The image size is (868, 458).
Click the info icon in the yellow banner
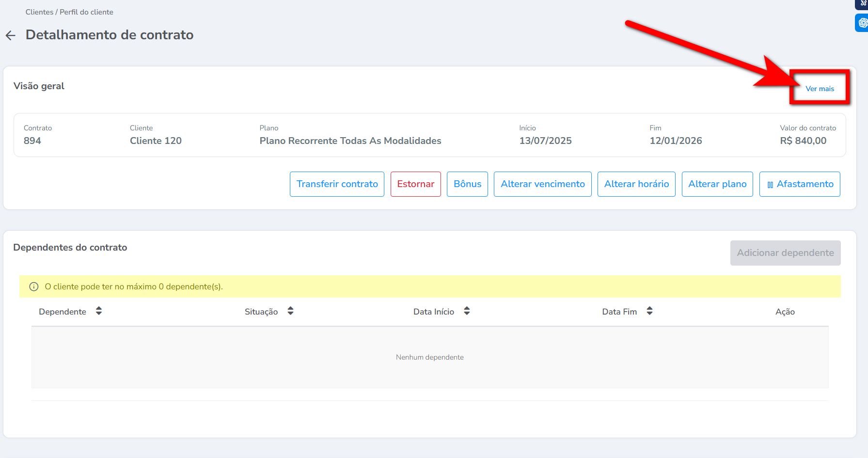point(34,286)
